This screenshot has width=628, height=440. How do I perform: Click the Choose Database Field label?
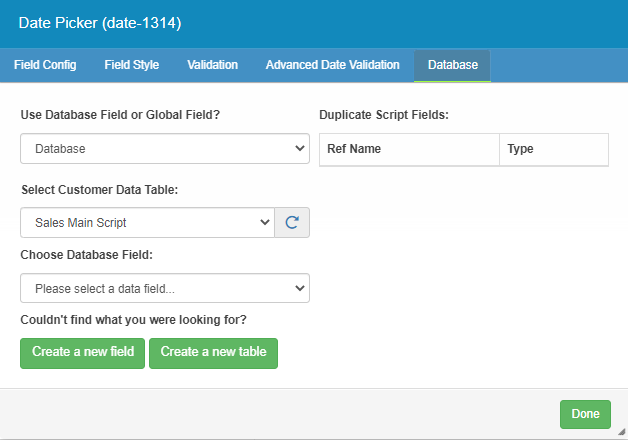click(x=88, y=255)
